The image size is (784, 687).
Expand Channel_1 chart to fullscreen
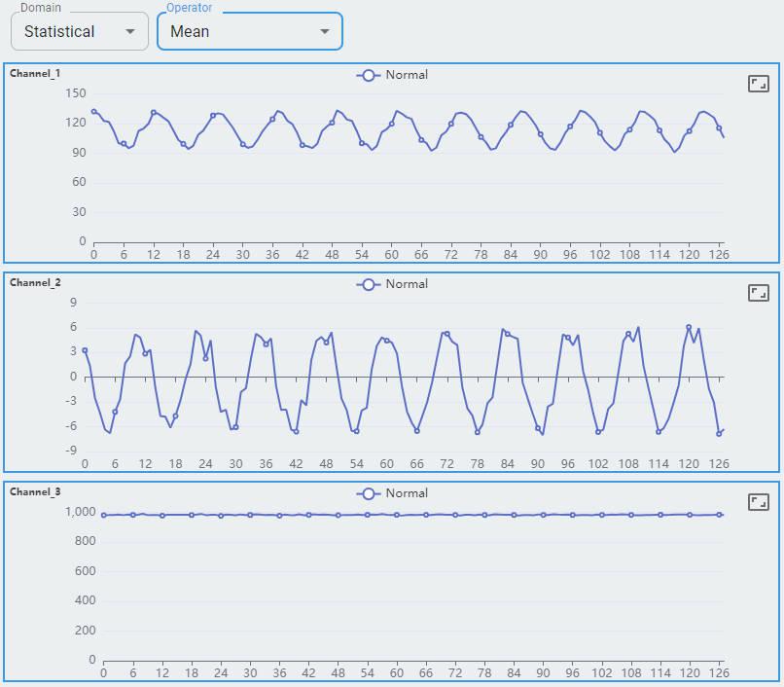759,84
